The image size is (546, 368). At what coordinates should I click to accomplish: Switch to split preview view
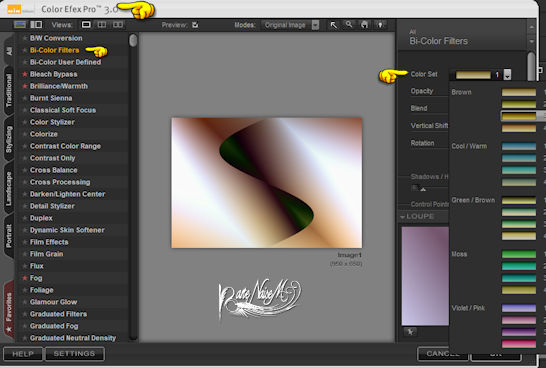tap(102, 25)
